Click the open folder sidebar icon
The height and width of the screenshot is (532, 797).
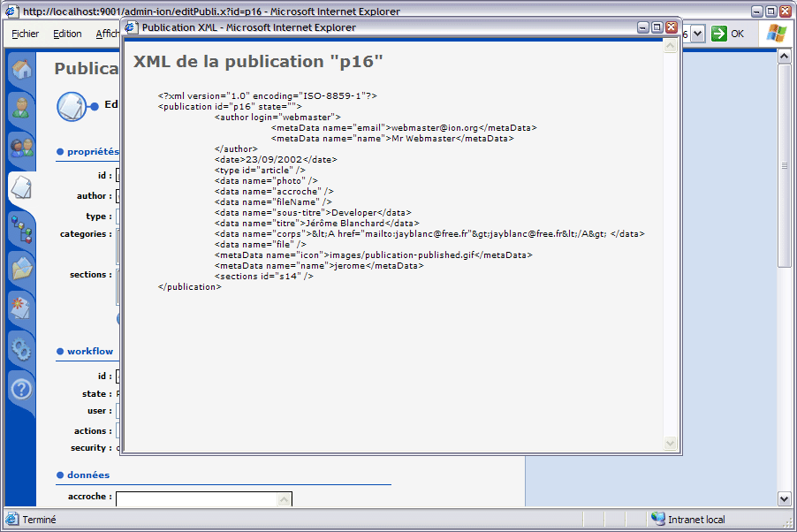point(21,268)
